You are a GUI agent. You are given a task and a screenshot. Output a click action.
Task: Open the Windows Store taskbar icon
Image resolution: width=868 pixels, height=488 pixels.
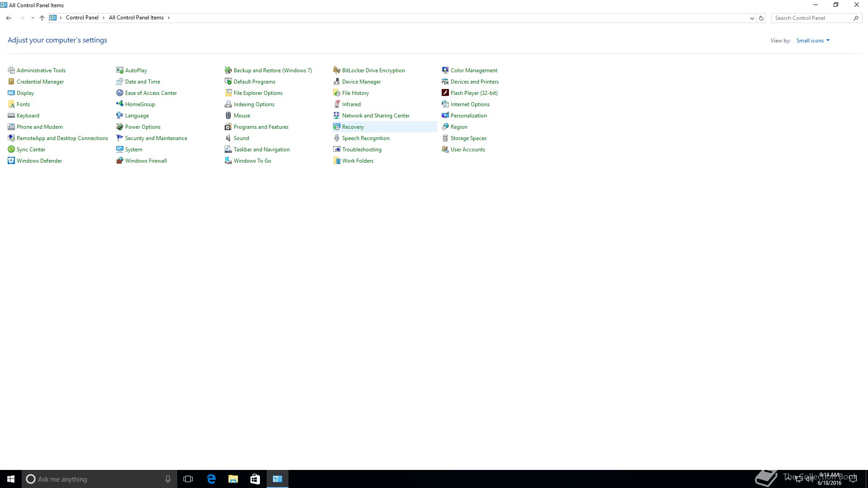pyautogui.click(x=255, y=479)
